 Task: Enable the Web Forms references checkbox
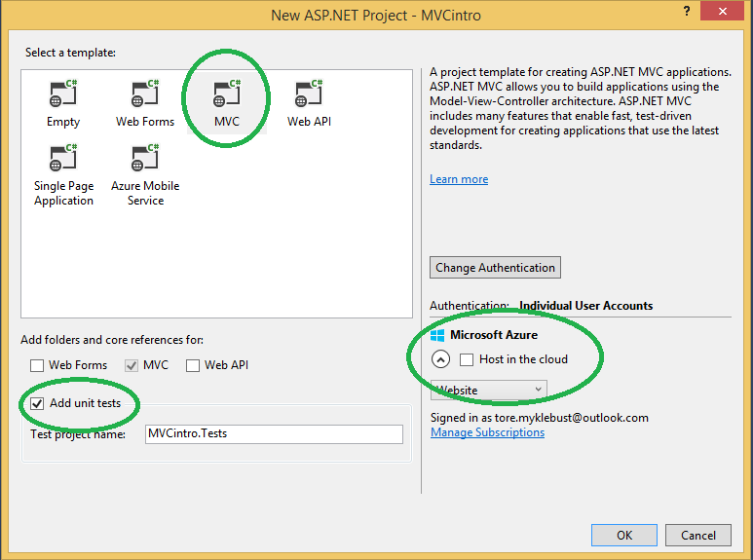(x=37, y=365)
